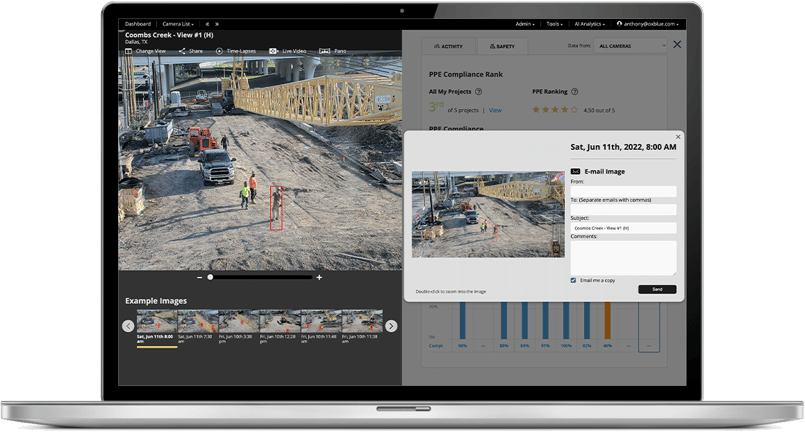The width and height of the screenshot is (805, 436).
Task: Open the Share option
Action: coord(190,51)
